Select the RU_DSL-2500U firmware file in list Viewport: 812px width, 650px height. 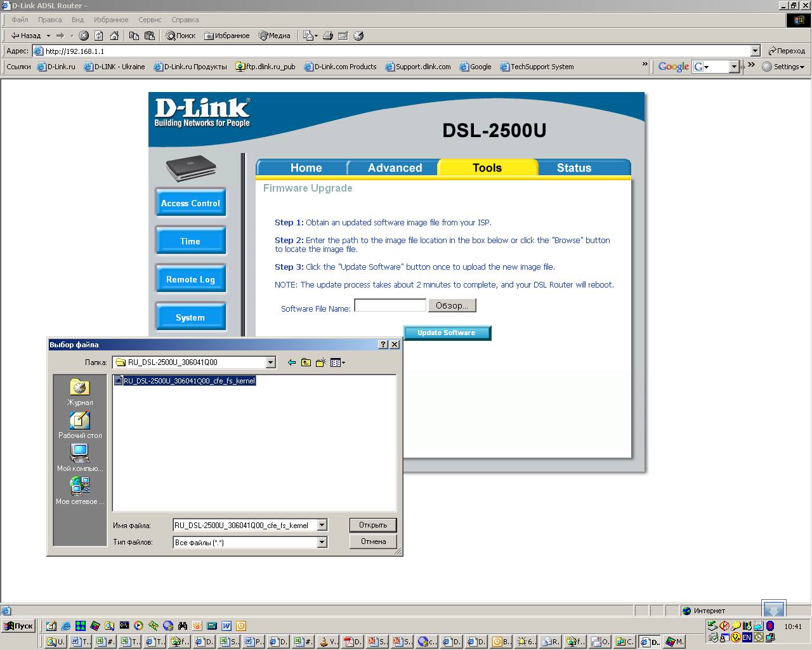coord(188,381)
